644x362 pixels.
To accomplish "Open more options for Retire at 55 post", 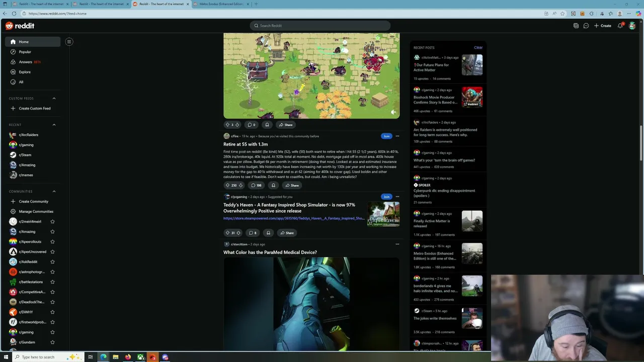I will [397, 136].
